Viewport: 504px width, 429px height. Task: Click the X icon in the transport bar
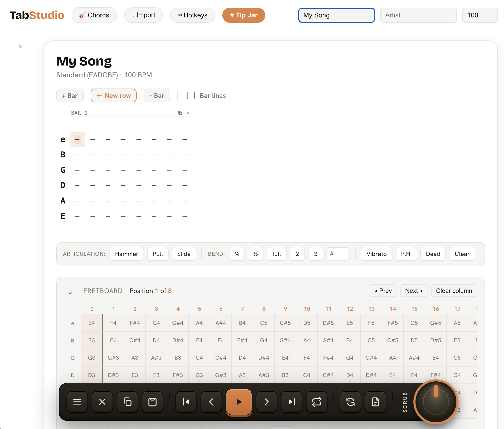(x=102, y=402)
